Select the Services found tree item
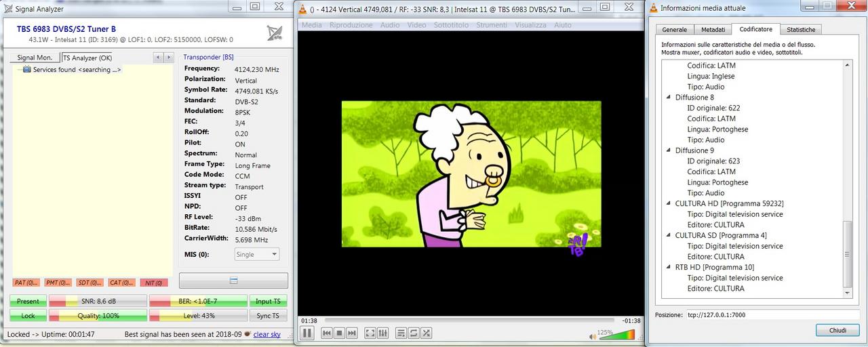Viewport: 868px width, 347px height. point(77,70)
